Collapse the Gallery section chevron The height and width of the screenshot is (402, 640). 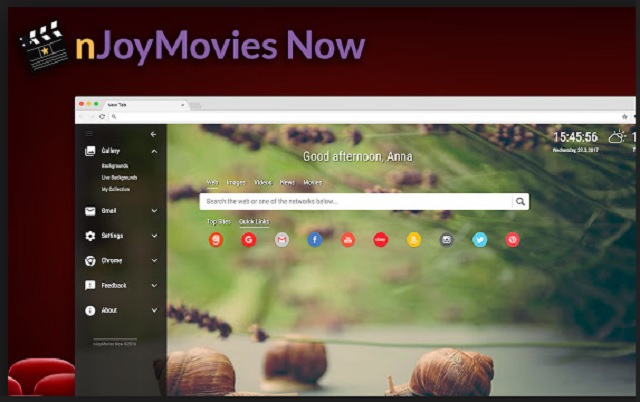(154, 151)
